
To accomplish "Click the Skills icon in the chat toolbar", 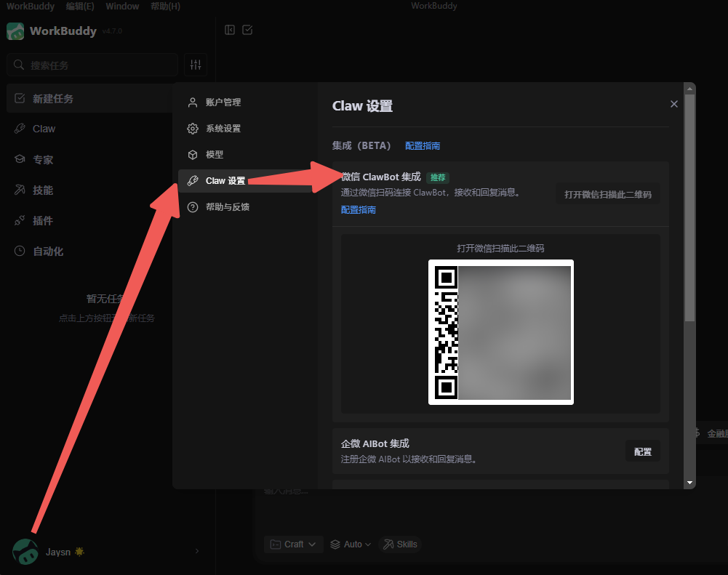I will (x=400, y=544).
